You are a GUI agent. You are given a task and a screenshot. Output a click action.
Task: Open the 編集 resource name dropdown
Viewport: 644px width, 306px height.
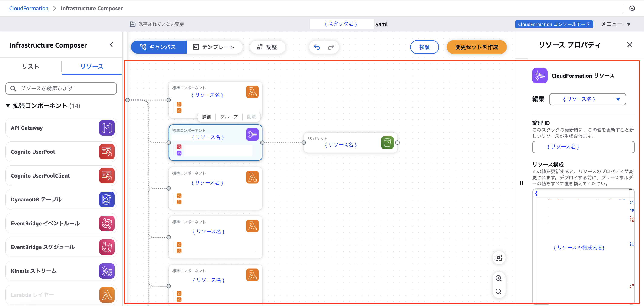pyautogui.click(x=587, y=99)
